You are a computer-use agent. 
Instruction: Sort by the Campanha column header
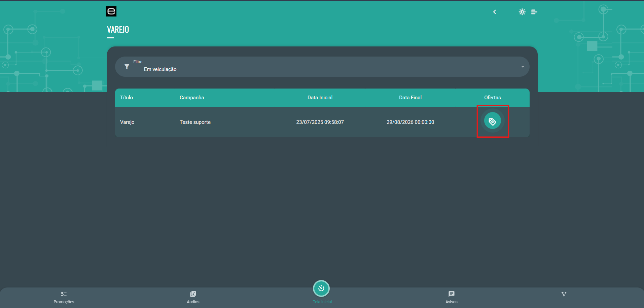[192, 98]
